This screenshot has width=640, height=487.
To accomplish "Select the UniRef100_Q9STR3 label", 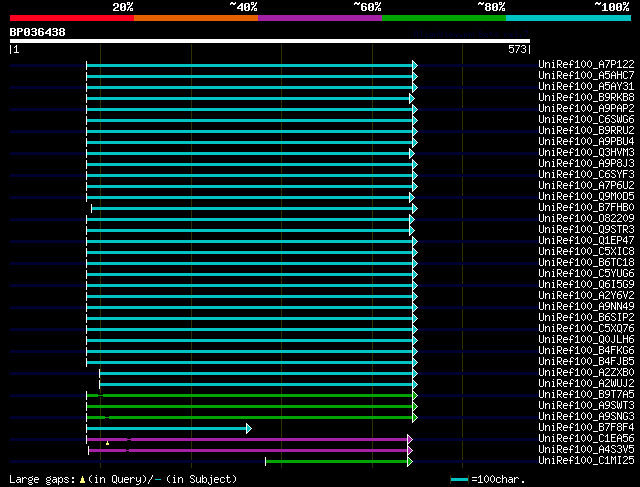I will pos(587,229).
